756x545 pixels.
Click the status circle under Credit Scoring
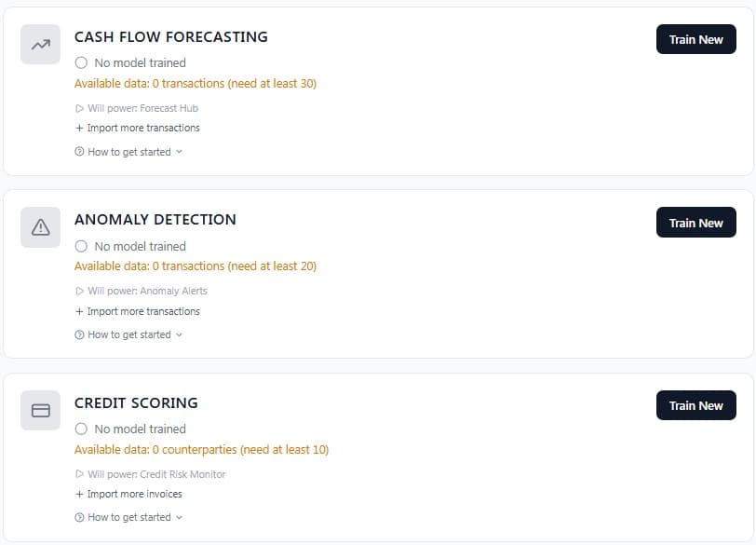81,429
